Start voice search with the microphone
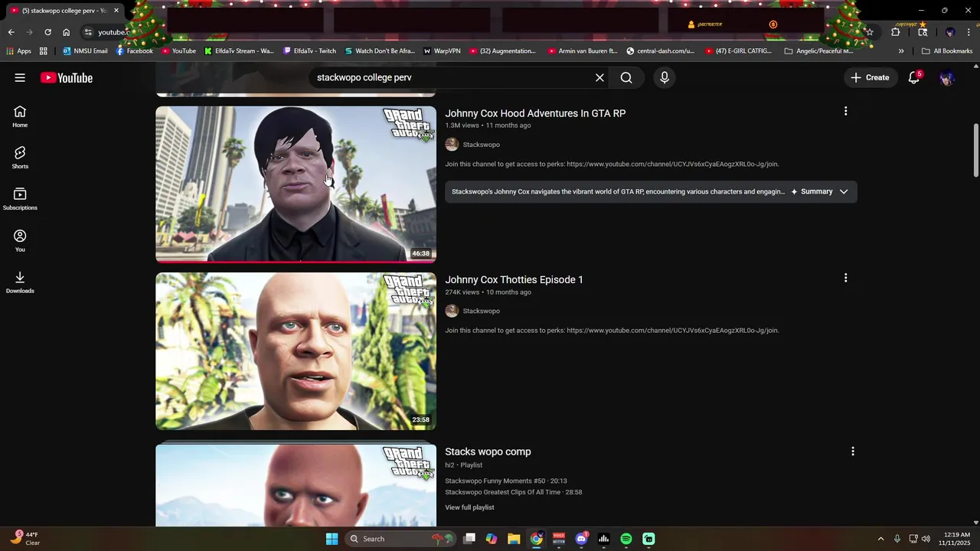 [x=665, y=77]
